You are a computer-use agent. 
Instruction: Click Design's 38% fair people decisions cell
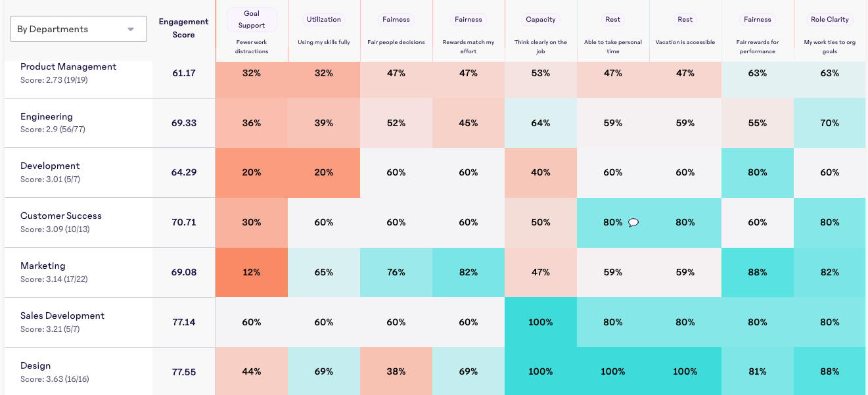(x=396, y=371)
